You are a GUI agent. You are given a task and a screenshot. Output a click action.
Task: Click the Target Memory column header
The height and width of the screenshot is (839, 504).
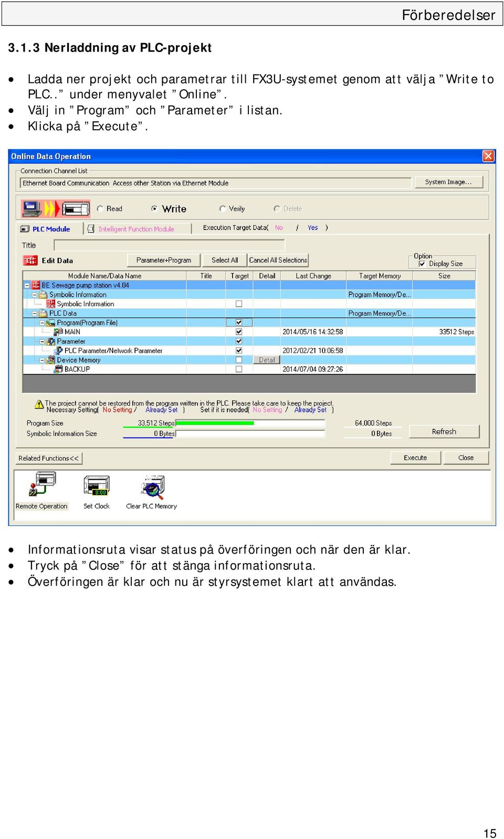(x=380, y=276)
